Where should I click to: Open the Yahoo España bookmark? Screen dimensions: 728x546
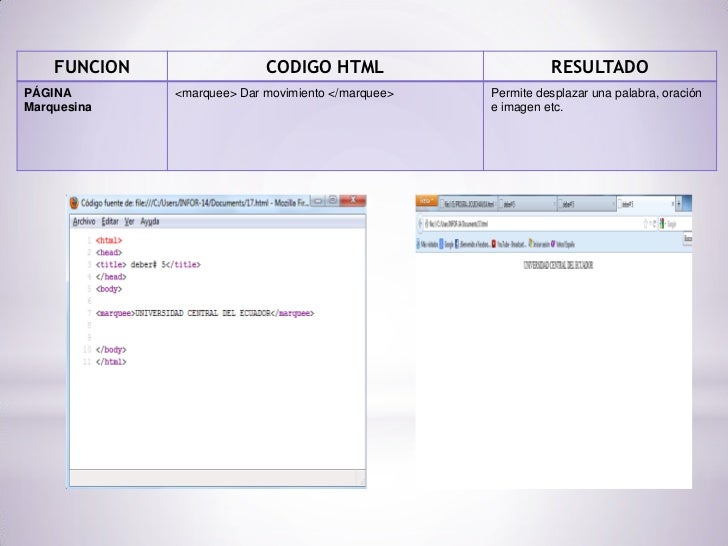[x=563, y=244]
